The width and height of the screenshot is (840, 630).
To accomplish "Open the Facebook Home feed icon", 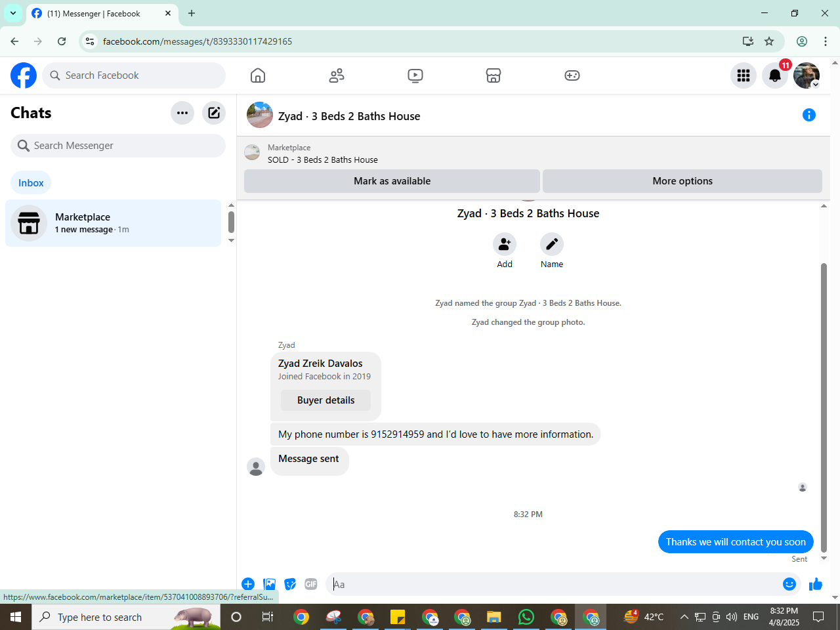I will click(258, 75).
